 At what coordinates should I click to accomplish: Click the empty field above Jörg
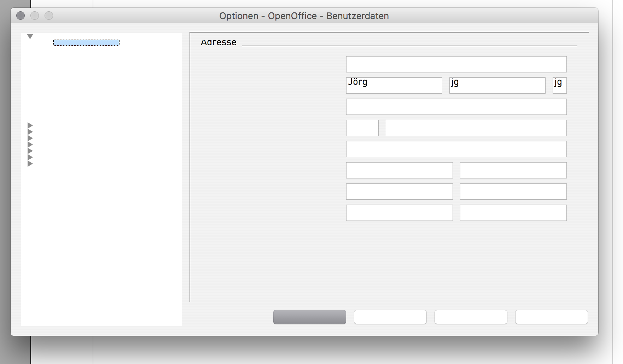[456, 64]
